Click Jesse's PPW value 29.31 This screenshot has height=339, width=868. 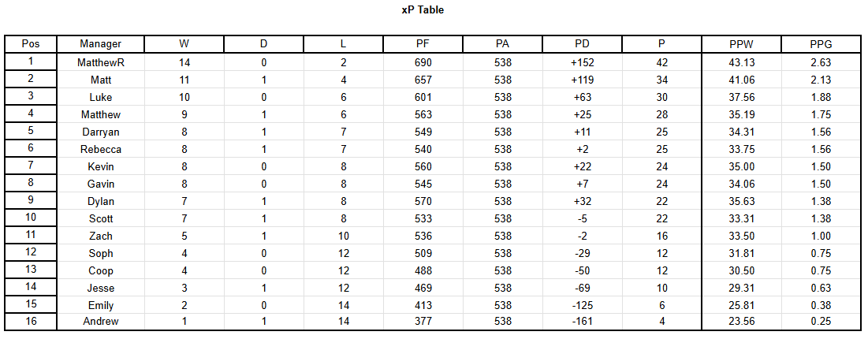tap(742, 288)
